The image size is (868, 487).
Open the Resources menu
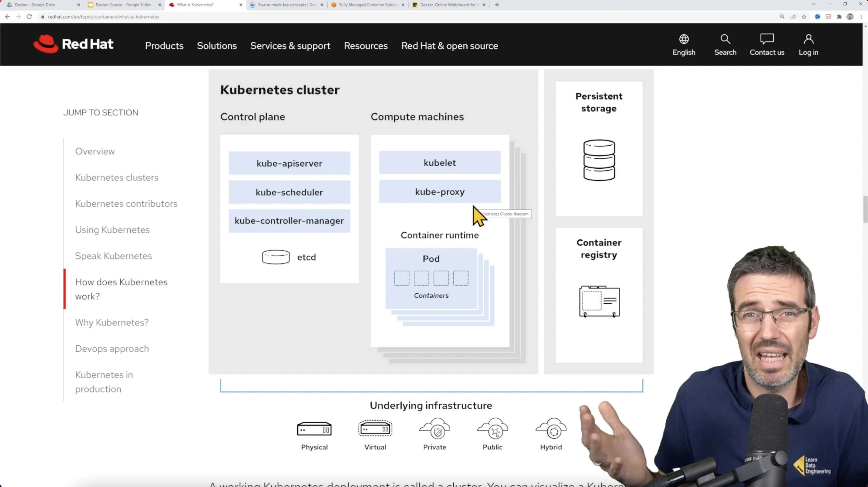[366, 46]
